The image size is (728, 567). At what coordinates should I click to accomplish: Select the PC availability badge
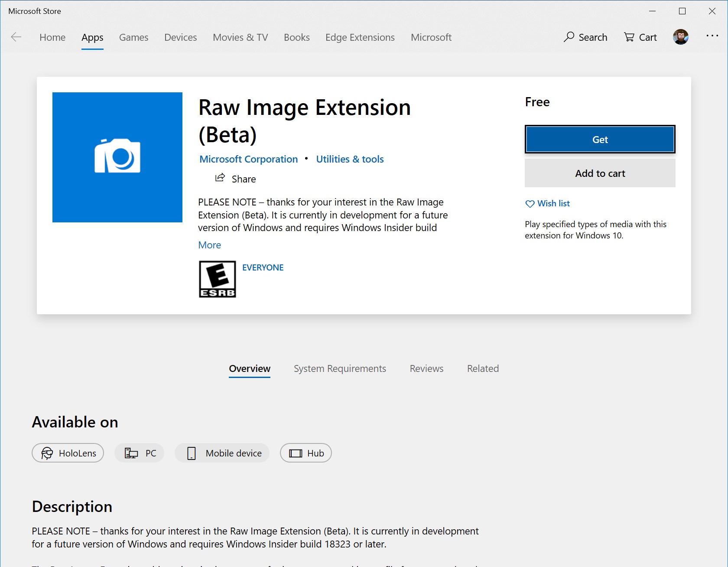139,453
